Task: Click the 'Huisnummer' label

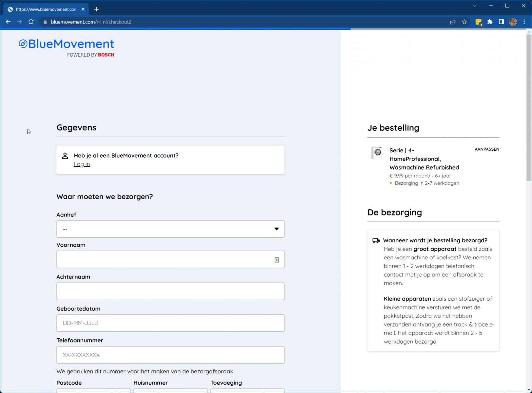Action: [150, 383]
